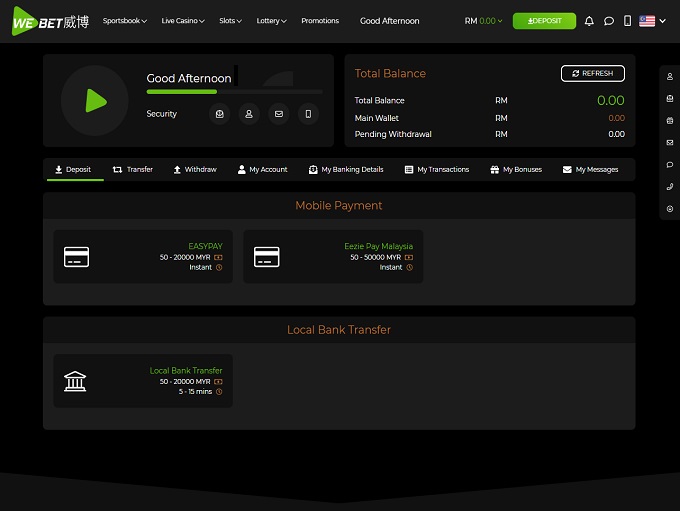Click the email security icon under profile

[278, 114]
